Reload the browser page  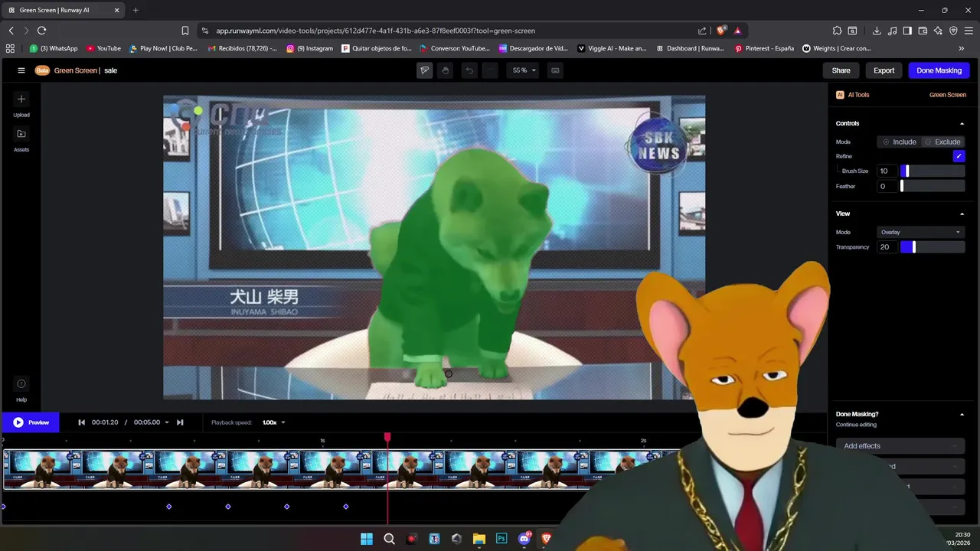pos(41,31)
